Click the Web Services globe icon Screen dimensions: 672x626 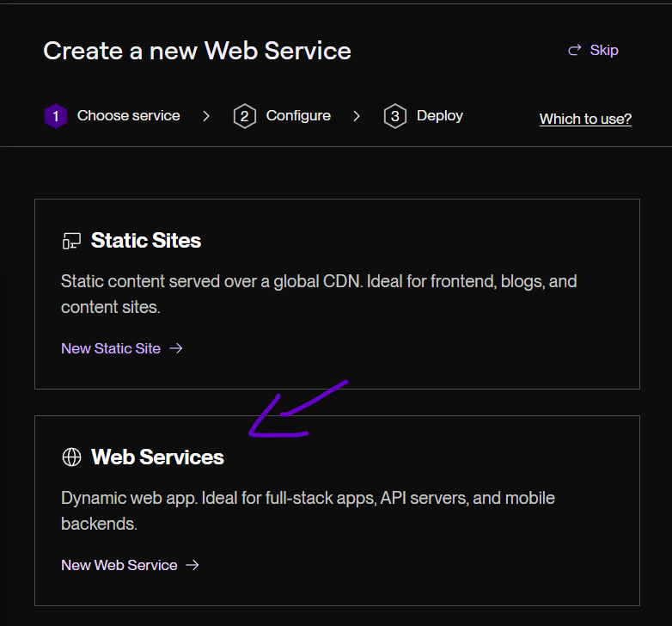(71, 457)
